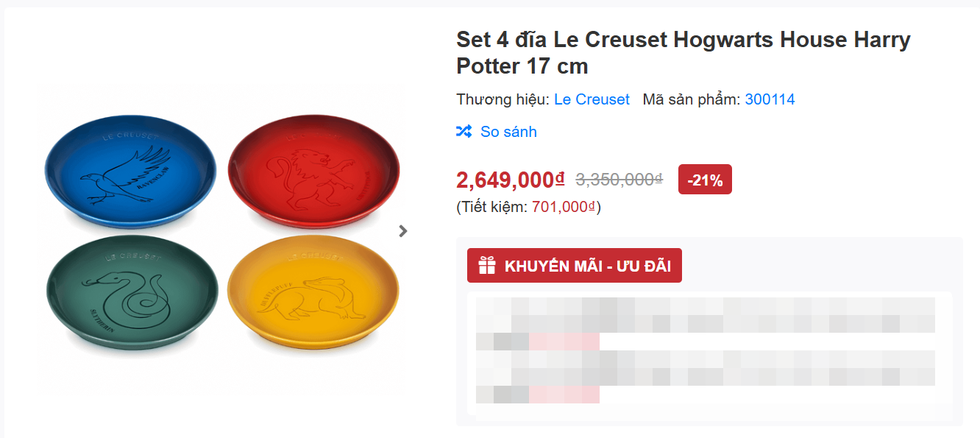Open the first blurred promotion entry

pos(705,323)
